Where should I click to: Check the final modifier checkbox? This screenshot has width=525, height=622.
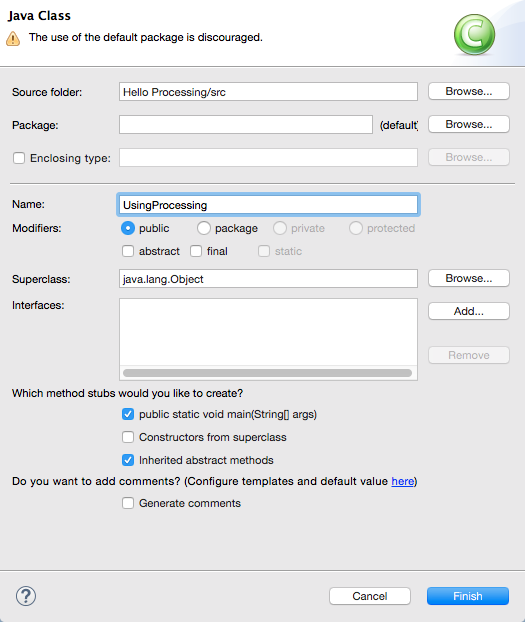[196, 251]
